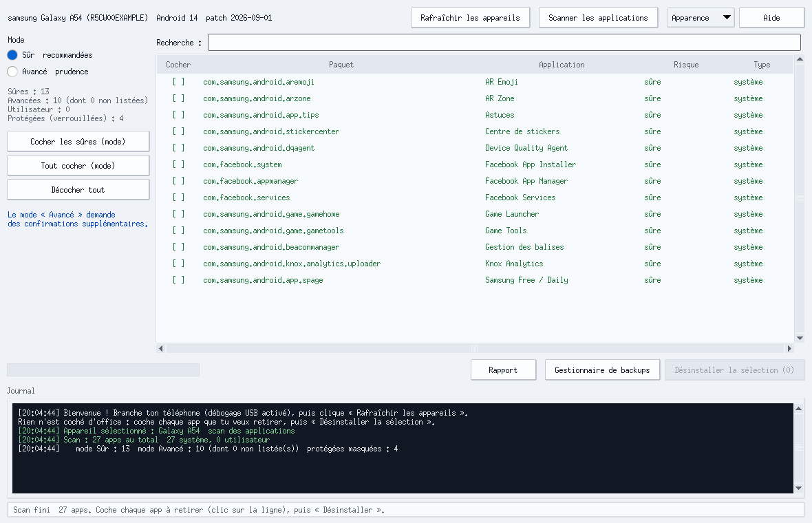Click Scanner les applications button
The width and height of the screenshot is (812, 523).
598,18
